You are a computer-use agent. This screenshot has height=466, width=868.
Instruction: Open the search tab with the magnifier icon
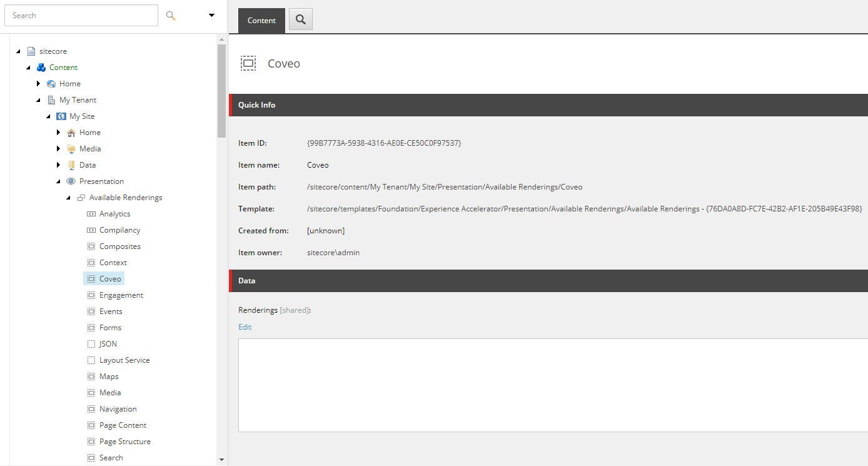[300, 19]
